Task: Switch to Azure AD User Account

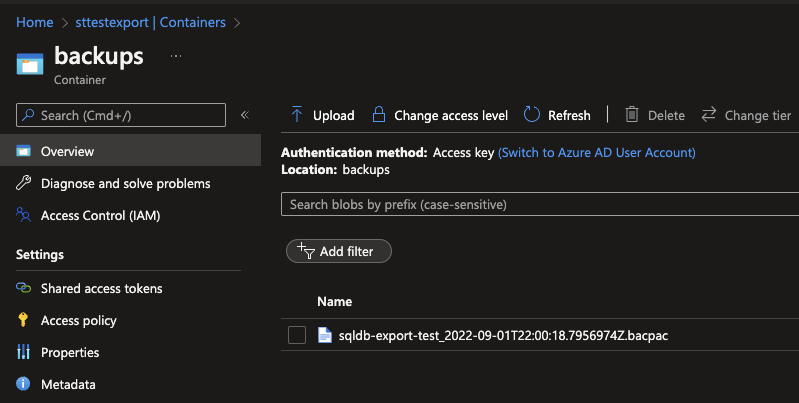Action: [597, 152]
